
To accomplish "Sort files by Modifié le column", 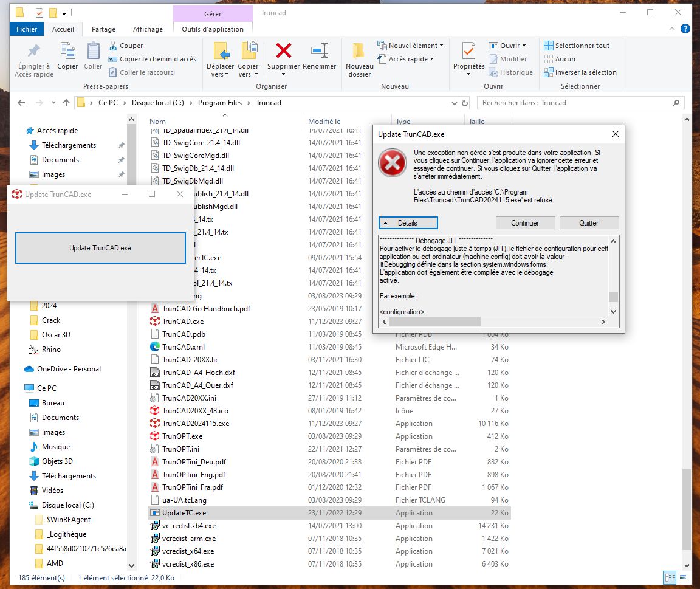I will [x=324, y=122].
